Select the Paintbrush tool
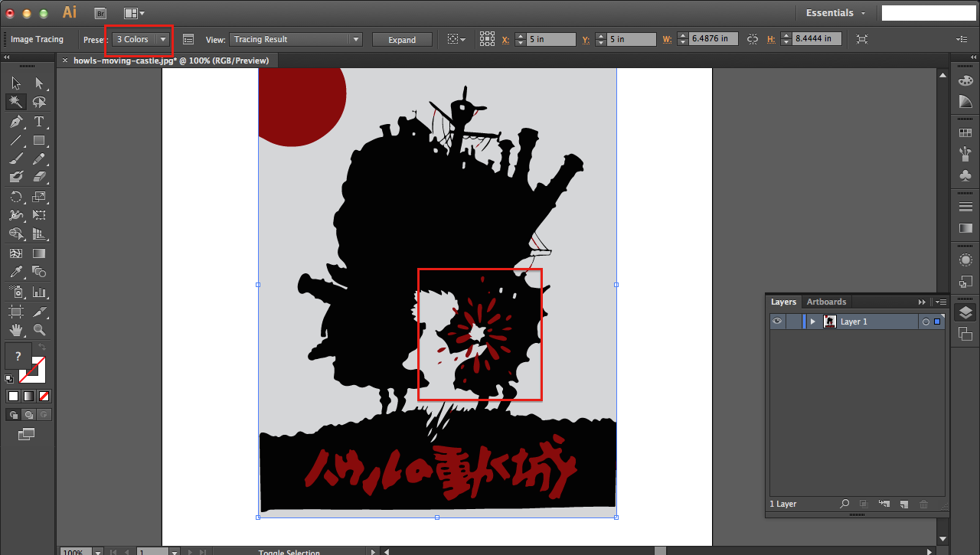Image resolution: width=980 pixels, height=555 pixels. [16, 158]
